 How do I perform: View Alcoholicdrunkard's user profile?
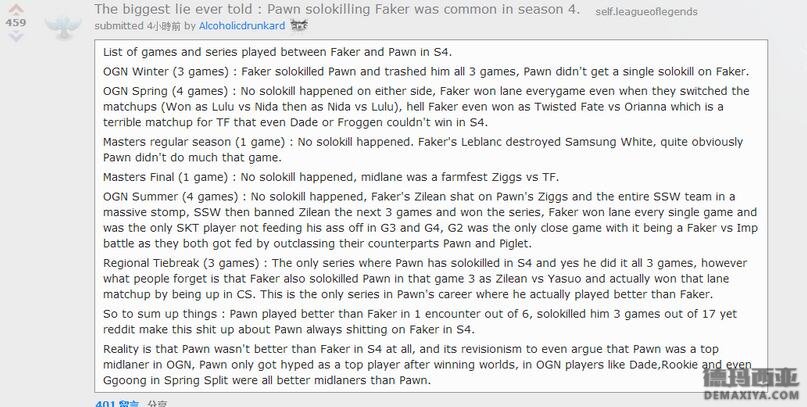pos(242,26)
